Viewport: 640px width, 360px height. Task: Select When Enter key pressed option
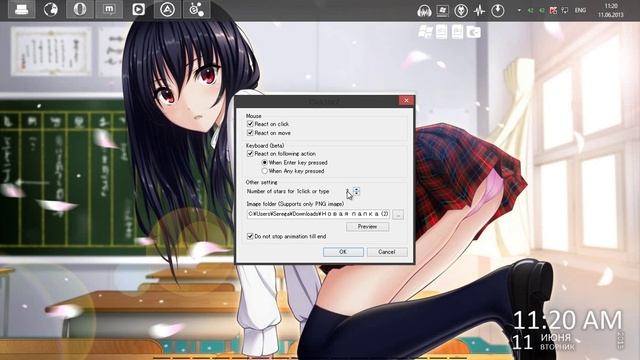point(264,162)
